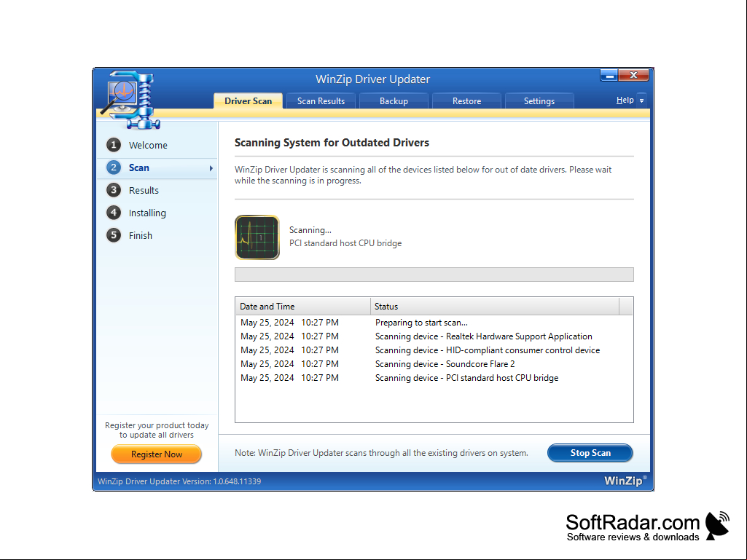
Task: Select the HID-compliant consumer control device row
Action: pyautogui.click(x=434, y=350)
